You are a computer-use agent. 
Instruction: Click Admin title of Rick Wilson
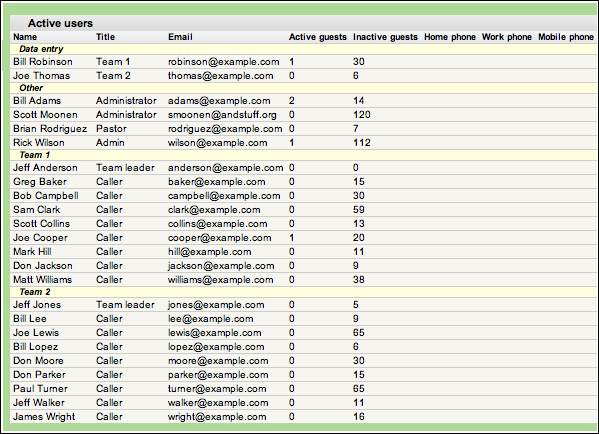pyautogui.click(x=110, y=143)
